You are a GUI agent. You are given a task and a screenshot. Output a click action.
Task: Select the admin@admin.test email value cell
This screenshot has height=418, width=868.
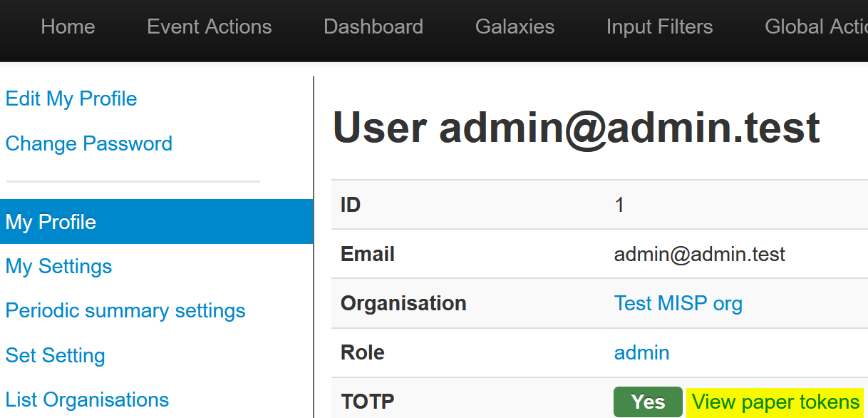700,254
